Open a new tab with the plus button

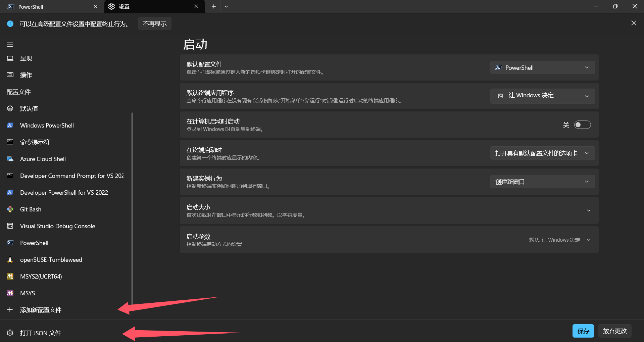point(213,6)
